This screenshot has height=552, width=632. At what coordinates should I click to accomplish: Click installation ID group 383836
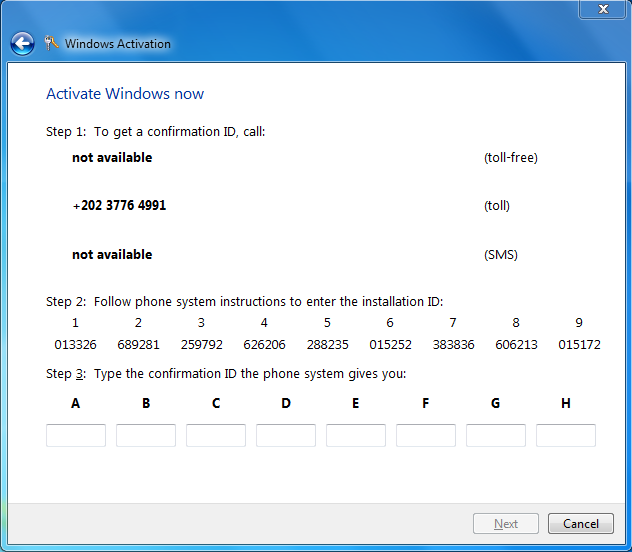[x=453, y=345]
